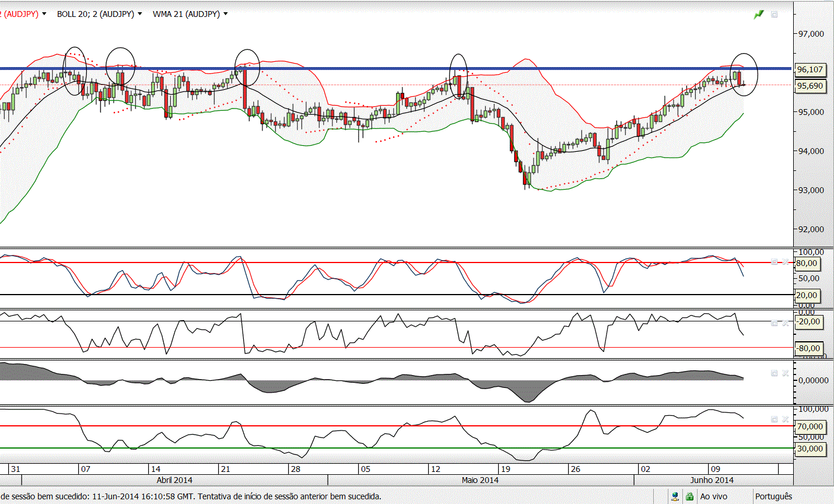Viewport: 834px width, 504px height.
Task: Maximize the main price chart panel
Action: pyautogui.click(x=775, y=14)
